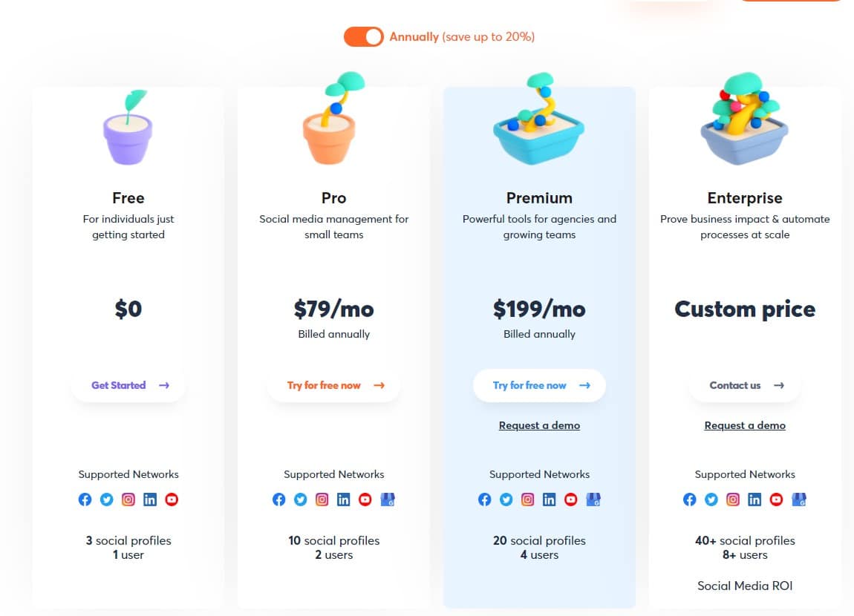Click the Get Started button
The image size is (854, 616).
(128, 385)
